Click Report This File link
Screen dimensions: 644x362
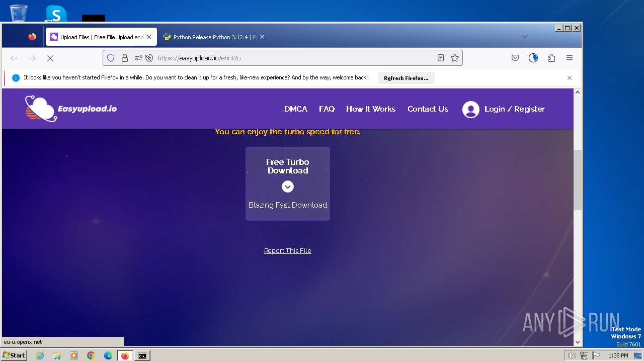tap(288, 251)
